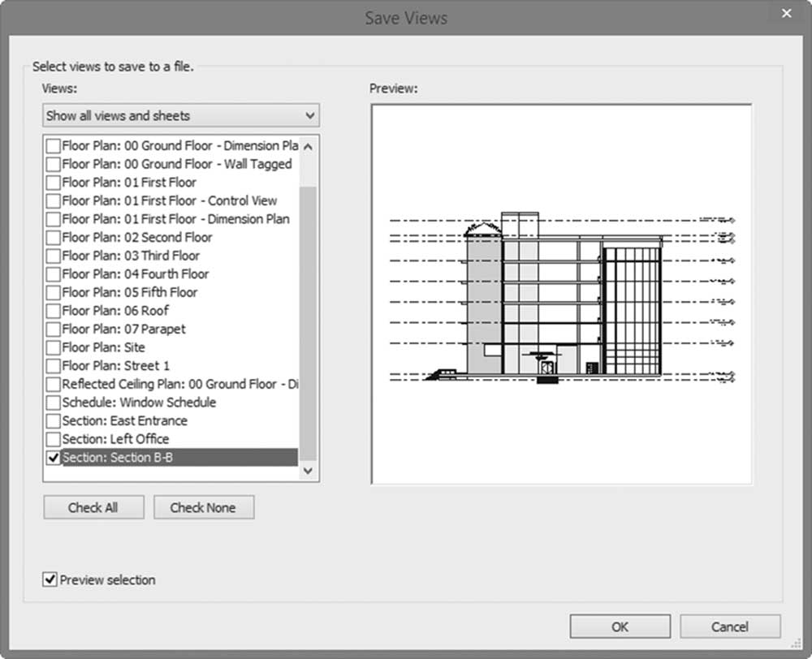Select 'Floor Plan: 03 Third Floor' row text
The height and width of the screenshot is (659, 812).
131,256
